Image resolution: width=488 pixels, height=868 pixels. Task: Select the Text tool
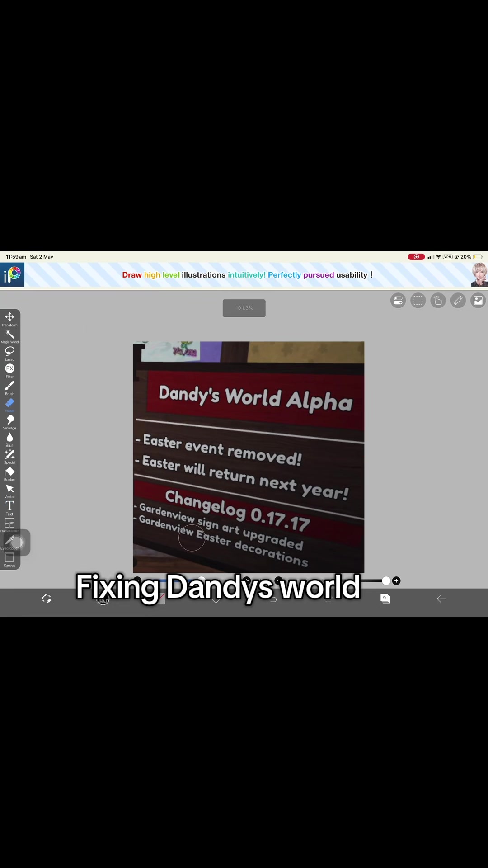(9, 508)
